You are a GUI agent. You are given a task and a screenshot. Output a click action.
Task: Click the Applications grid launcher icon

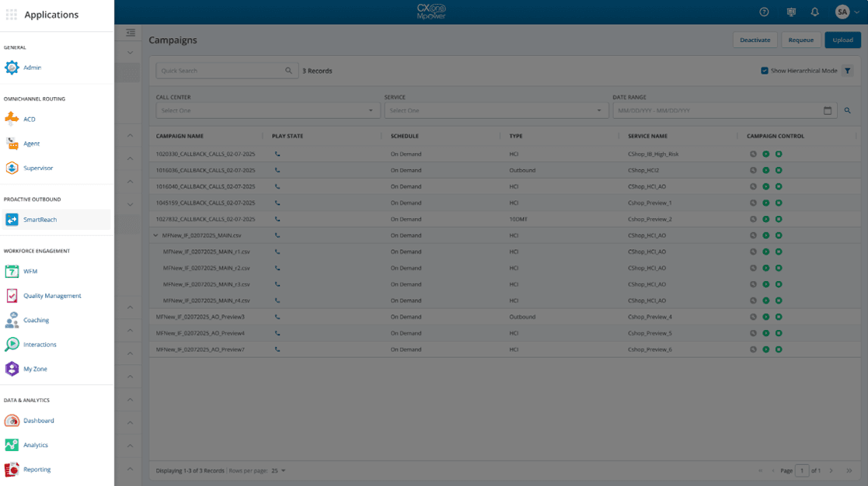[12, 15]
